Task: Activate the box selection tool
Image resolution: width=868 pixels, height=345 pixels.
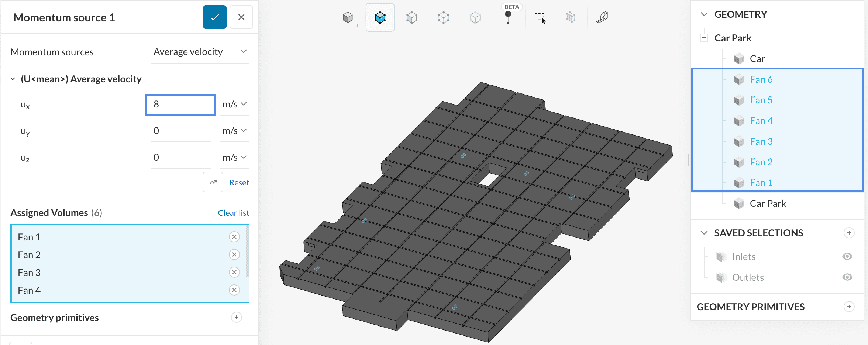Action: point(540,17)
